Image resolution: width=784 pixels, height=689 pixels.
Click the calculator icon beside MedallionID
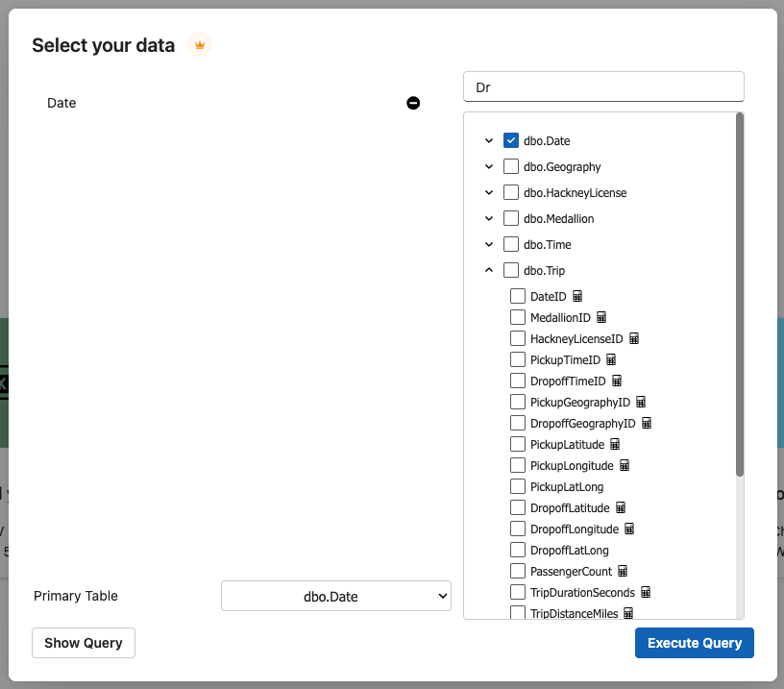point(601,318)
